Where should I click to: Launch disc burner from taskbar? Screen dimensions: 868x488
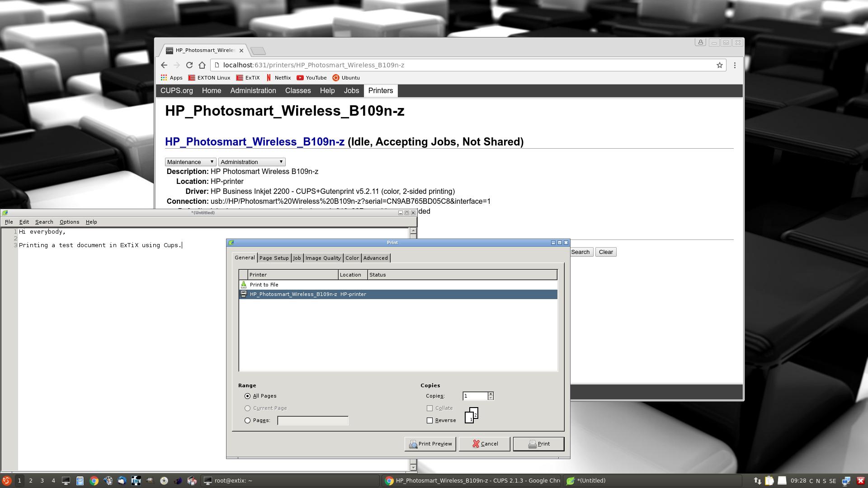coord(164,481)
